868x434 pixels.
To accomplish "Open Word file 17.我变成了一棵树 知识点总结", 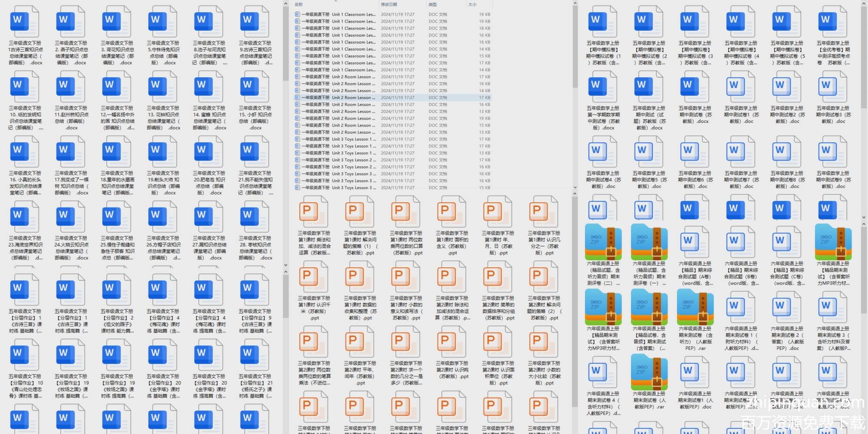I will click(71, 152).
